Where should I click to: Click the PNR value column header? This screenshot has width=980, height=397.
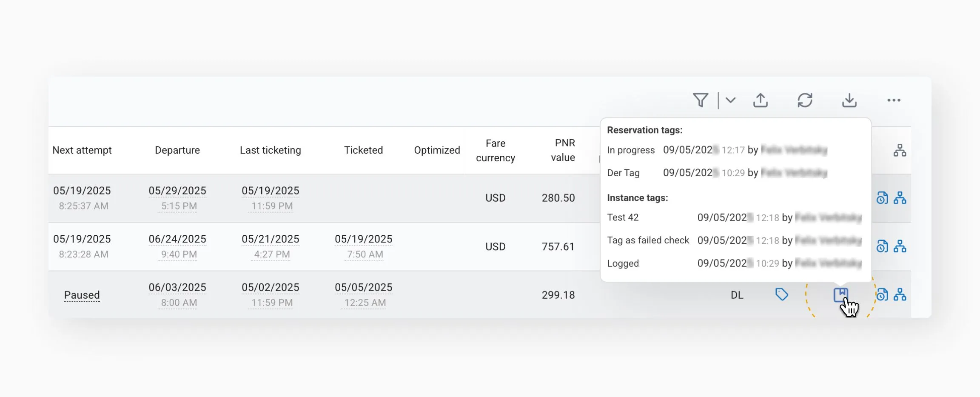click(563, 150)
